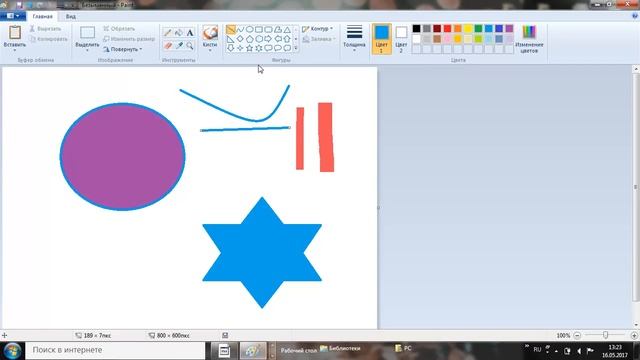Click the zoom out minus button
Image resolution: width=640 pixels, height=360 pixels.
tap(577, 335)
